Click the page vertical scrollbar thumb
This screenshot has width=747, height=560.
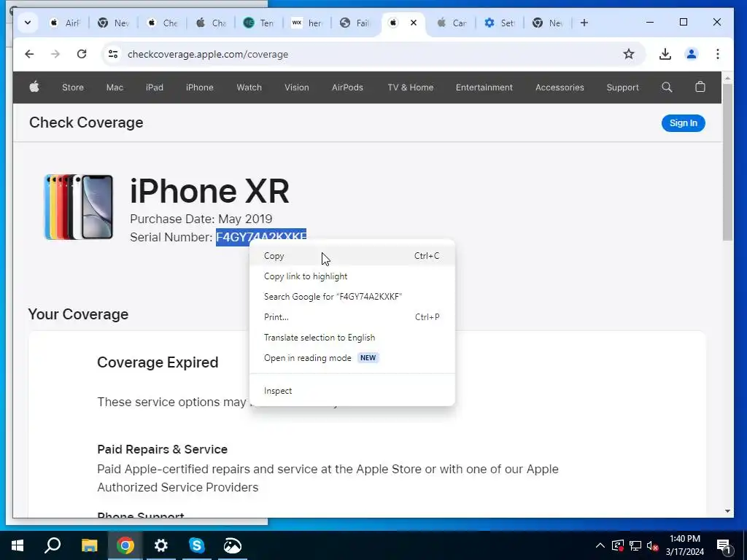[x=727, y=162]
